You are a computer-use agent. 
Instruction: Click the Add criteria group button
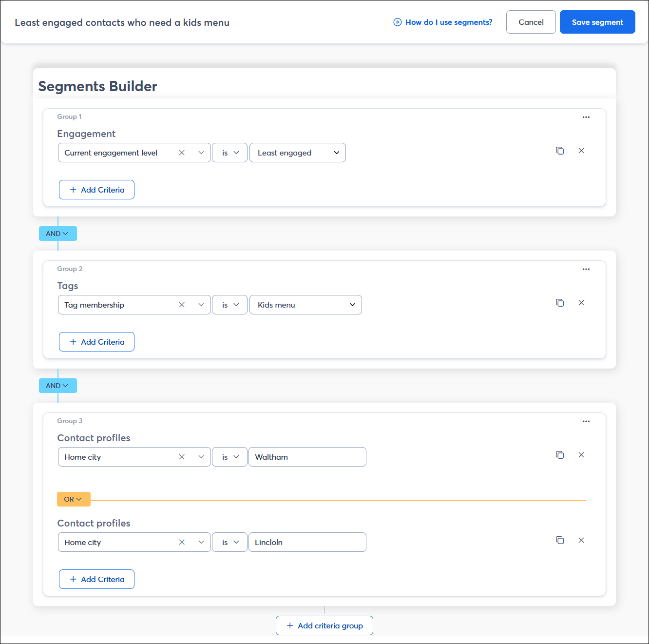point(324,625)
